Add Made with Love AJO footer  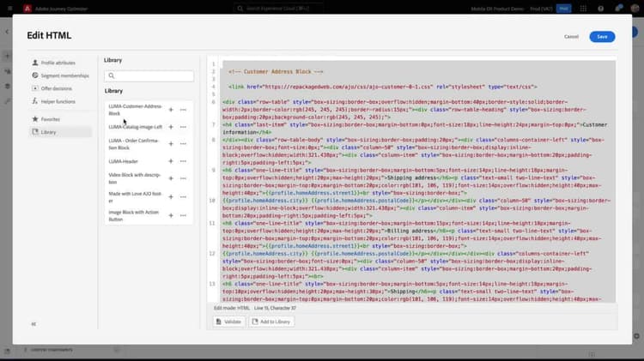171,197
